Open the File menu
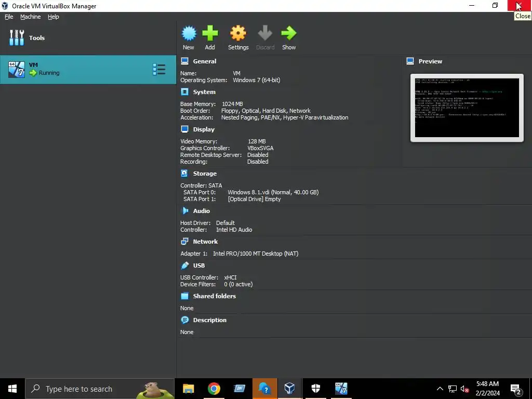Screen dimensions: 532x399 9,17
